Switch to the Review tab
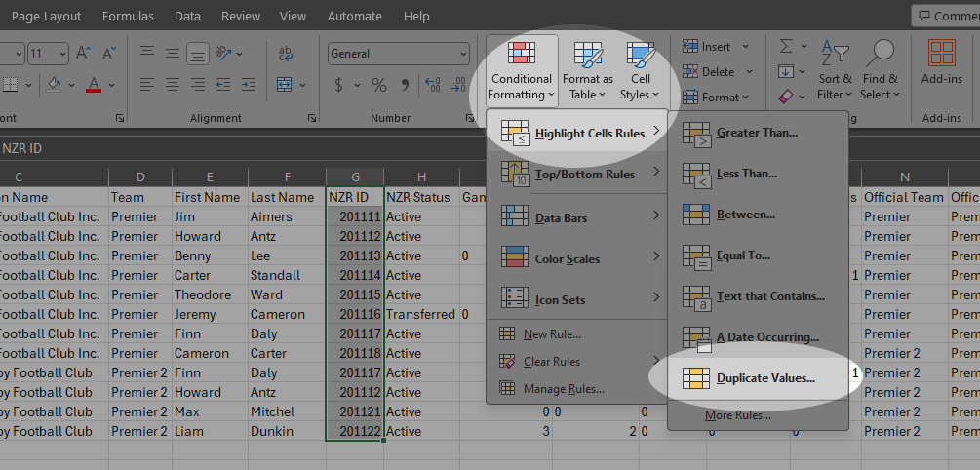Viewport: 980px width, 470px height. [241, 17]
